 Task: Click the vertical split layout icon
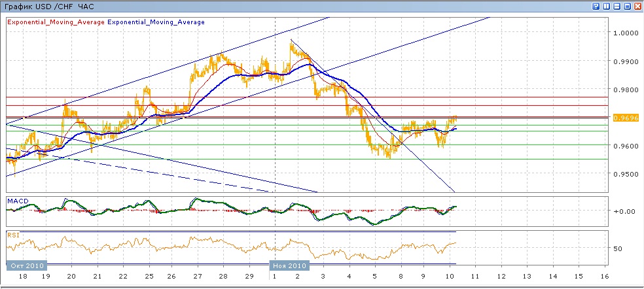606,5
